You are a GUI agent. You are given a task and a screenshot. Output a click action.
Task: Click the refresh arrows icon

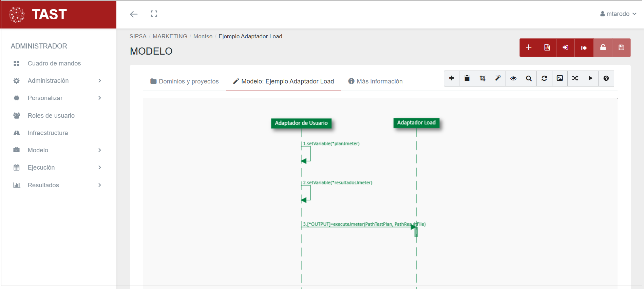coord(544,78)
